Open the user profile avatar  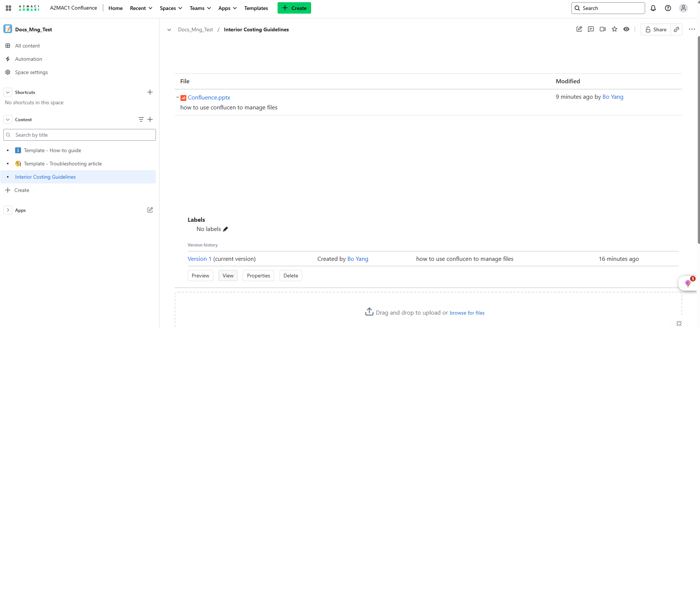[683, 8]
